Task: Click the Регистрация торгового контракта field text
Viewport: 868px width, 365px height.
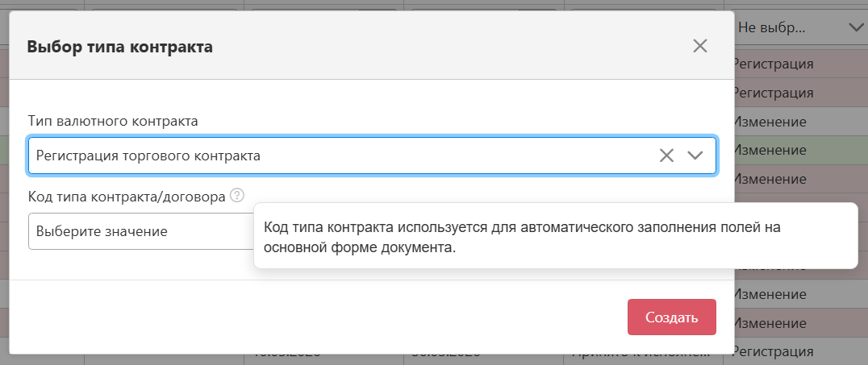Action: click(148, 156)
